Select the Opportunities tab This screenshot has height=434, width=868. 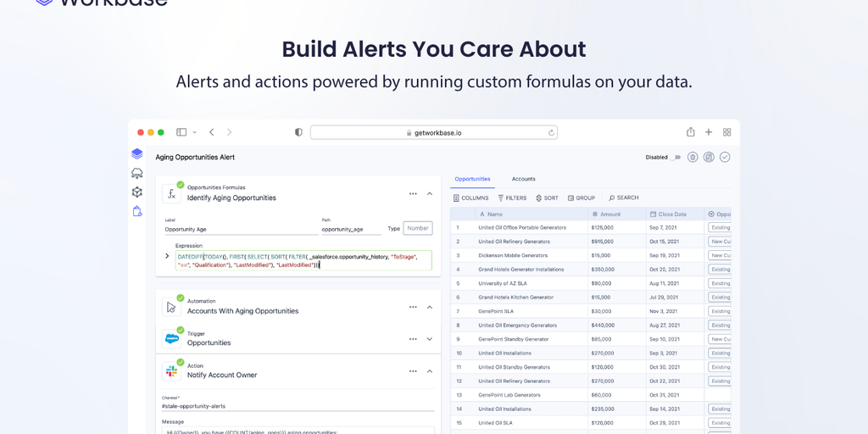[472, 179]
